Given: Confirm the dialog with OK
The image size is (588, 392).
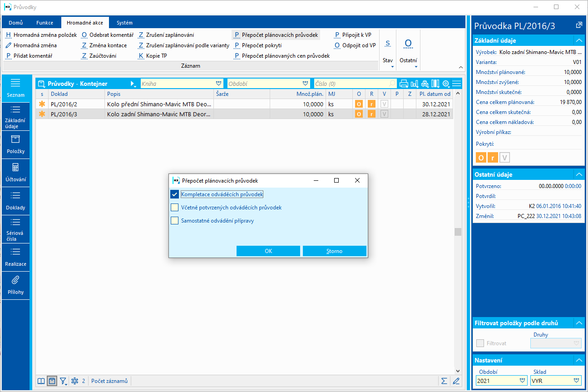Looking at the screenshot, I should coord(268,251).
